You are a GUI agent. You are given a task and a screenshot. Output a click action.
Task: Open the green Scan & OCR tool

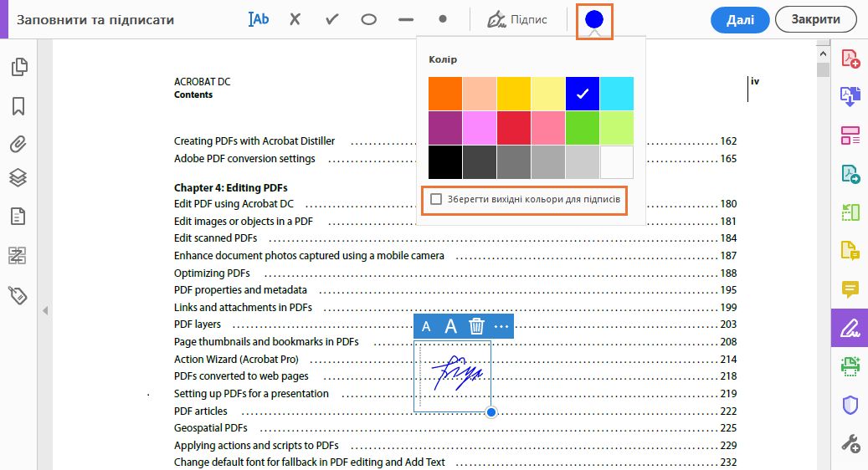click(x=850, y=366)
